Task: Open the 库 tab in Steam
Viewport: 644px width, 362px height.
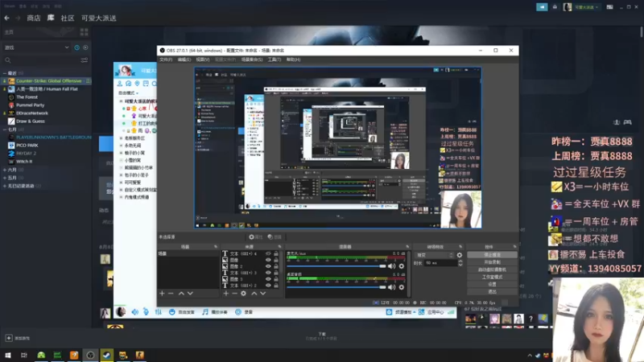Action: [51, 18]
